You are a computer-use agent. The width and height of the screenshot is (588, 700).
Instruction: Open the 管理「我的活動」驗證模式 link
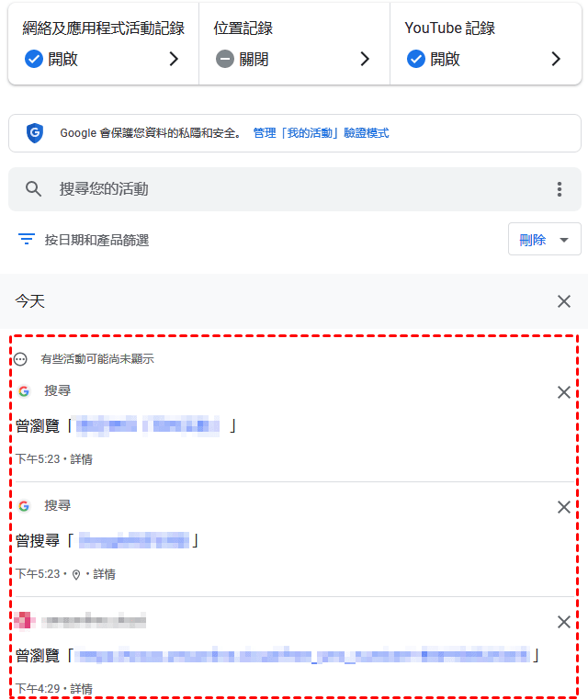[x=321, y=133]
